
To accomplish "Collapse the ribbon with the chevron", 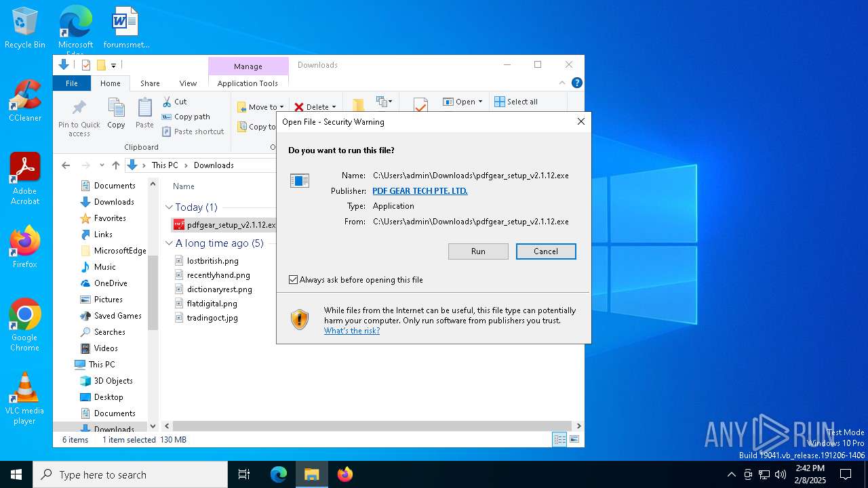I will 562,83.
